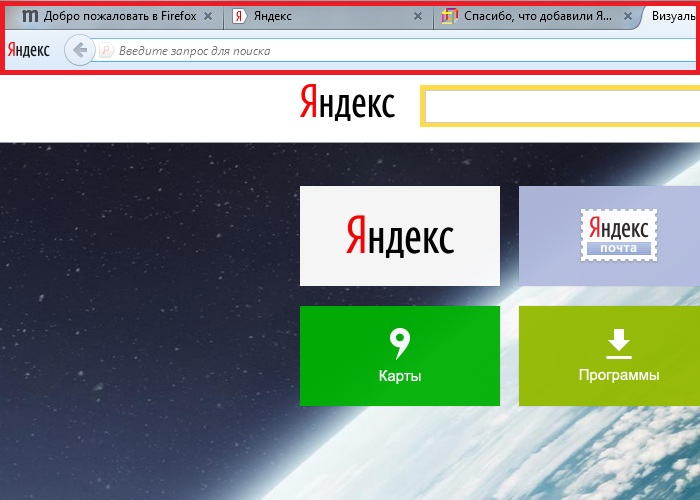Close the 'Спасибо, что добавили' tab
This screenshot has width=700, height=500.
coord(626,17)
